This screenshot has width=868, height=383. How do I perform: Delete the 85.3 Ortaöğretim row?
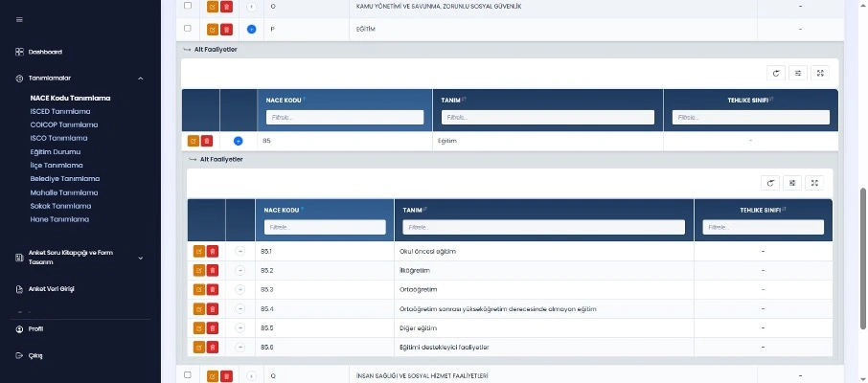[x=213, y=289]
